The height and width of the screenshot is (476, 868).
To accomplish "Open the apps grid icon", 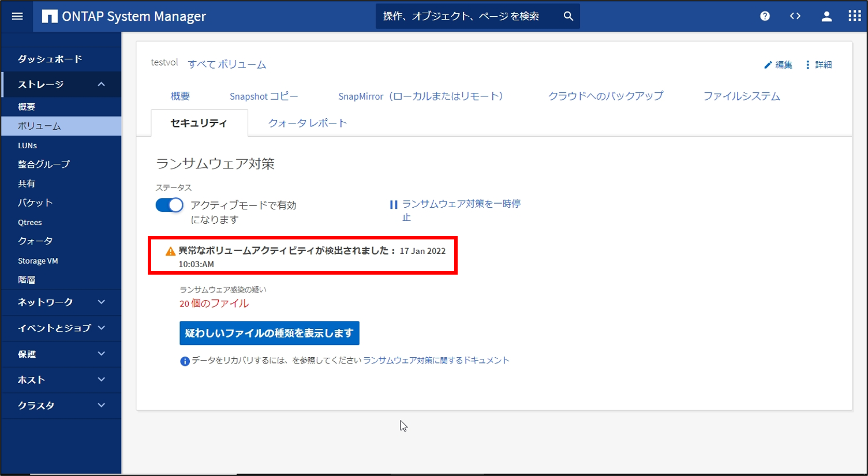I will point(855,16).
